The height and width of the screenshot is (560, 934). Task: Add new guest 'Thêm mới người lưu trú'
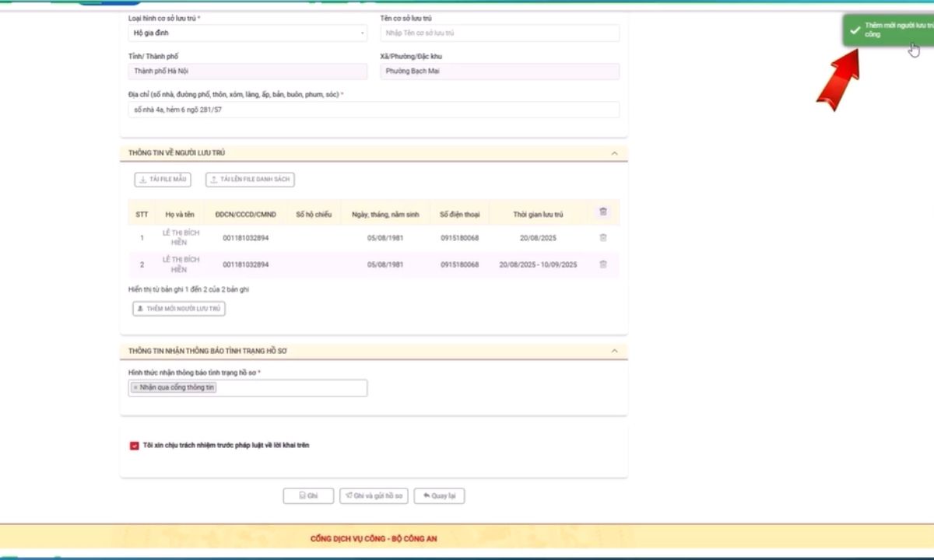click(179, 309)
